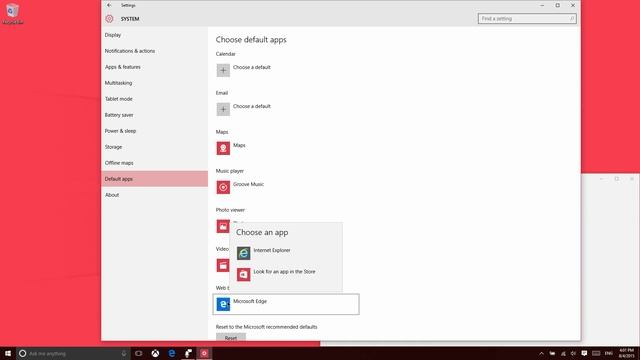Screen dimensions: 640x360
Task: Click the Cortana Ask me anything box
Action: click(x=73, y=353)
